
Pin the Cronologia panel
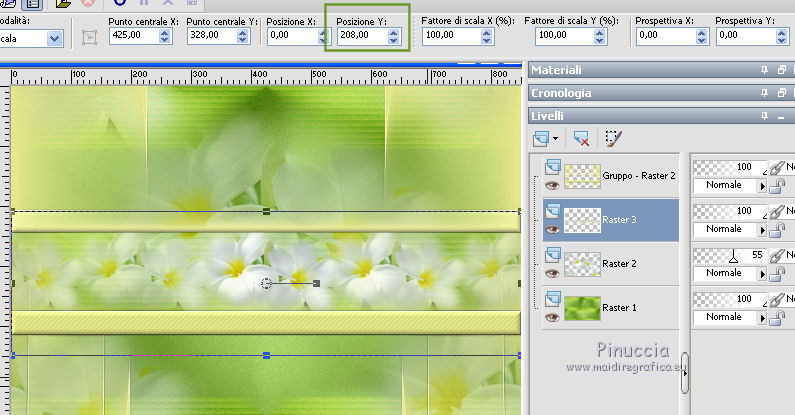(x=764, y=93)
